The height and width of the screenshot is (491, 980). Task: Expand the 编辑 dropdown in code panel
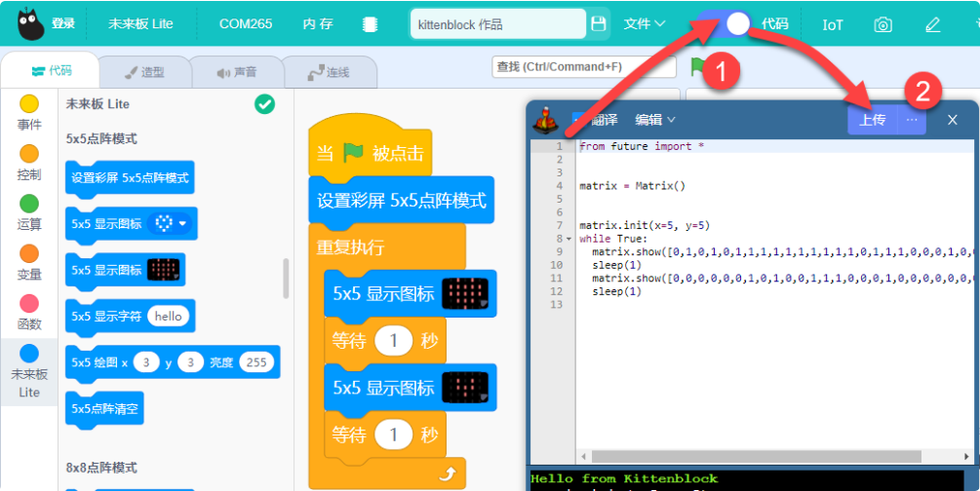click(655, 119)
